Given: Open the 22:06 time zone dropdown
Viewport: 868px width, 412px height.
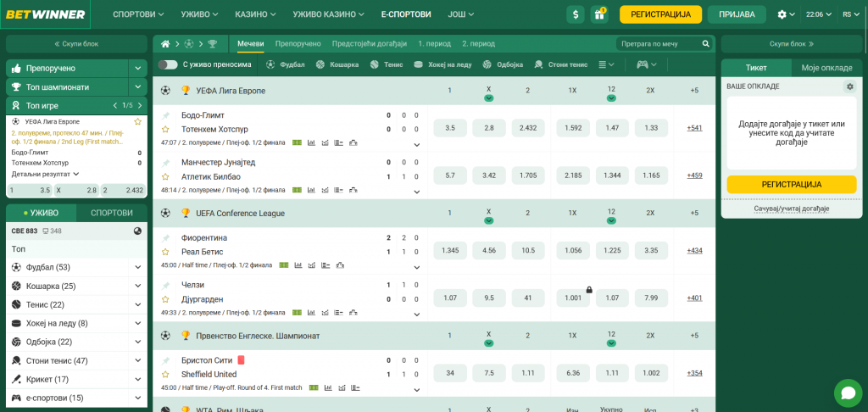Looking at the screenshot, I should pyautogui.click(x=818, y=14).
